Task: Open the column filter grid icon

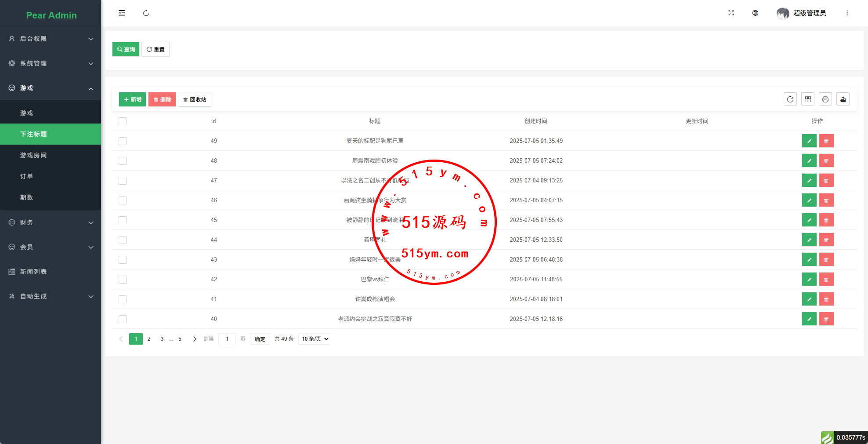Action: click(807, 99)
